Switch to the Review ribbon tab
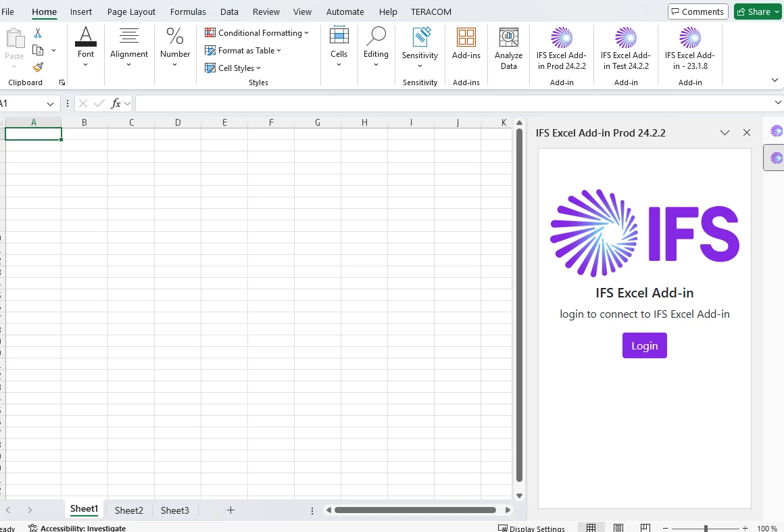The image size is (784, 532). tap(266, 11)
